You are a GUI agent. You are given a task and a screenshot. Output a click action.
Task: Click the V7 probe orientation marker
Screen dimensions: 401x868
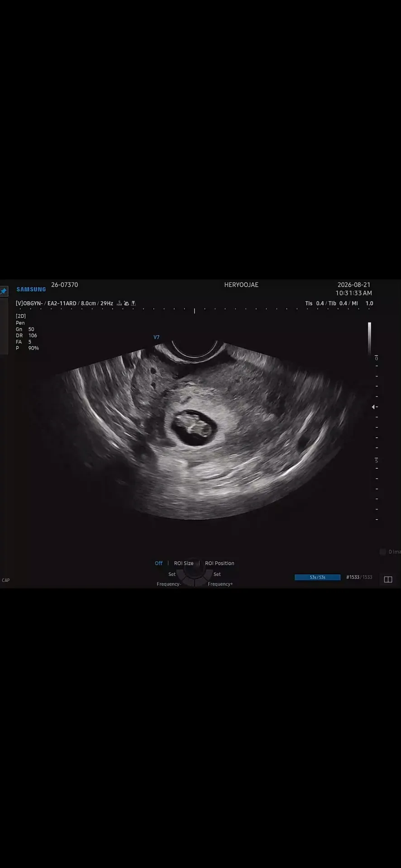click(157, 337)
